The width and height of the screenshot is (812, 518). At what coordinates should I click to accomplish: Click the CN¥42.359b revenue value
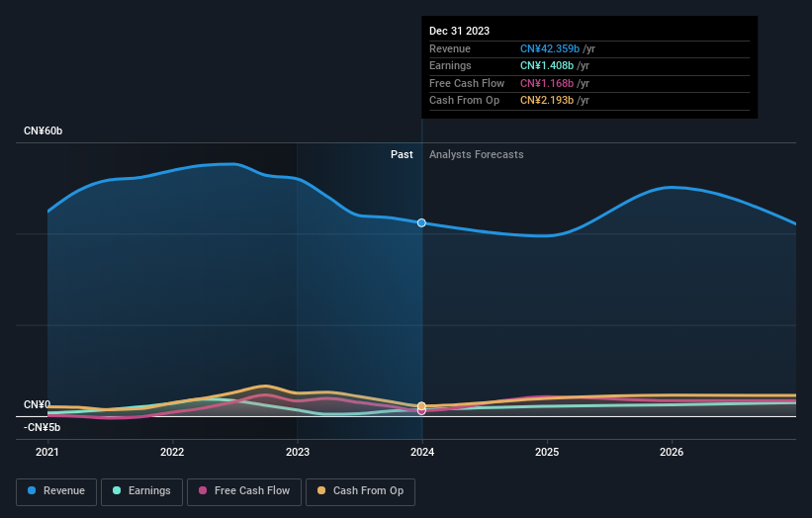coord(550,48)
